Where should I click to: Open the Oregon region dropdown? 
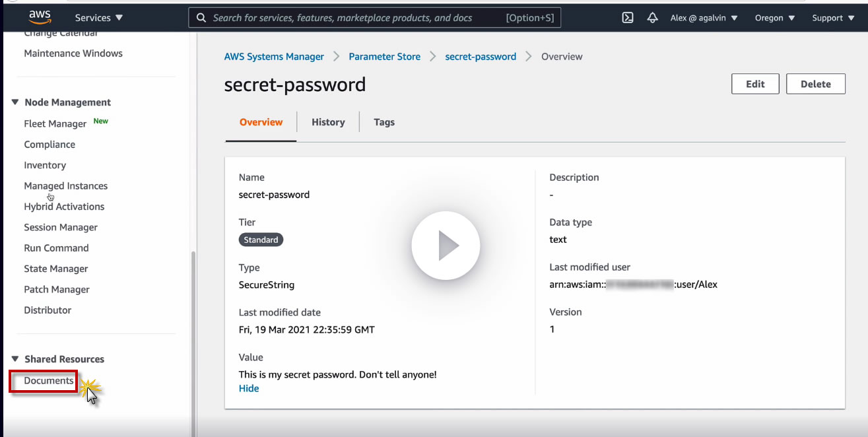coord(775,18)
